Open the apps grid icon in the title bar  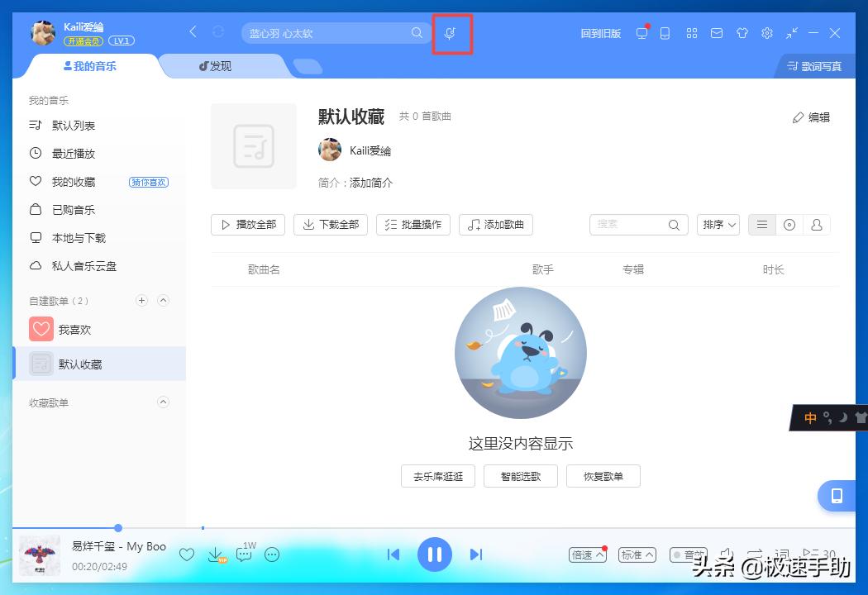[x=693, y=33]
